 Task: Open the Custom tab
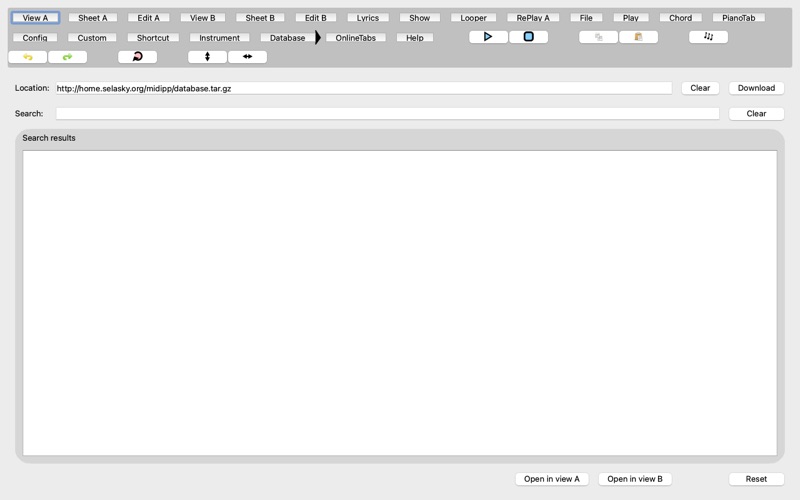pyautogui.click(x=92, y=38)
